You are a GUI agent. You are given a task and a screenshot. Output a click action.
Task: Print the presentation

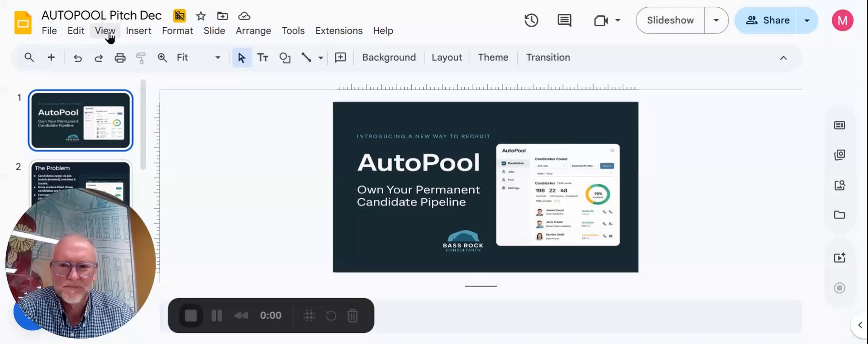pos(120,58)
